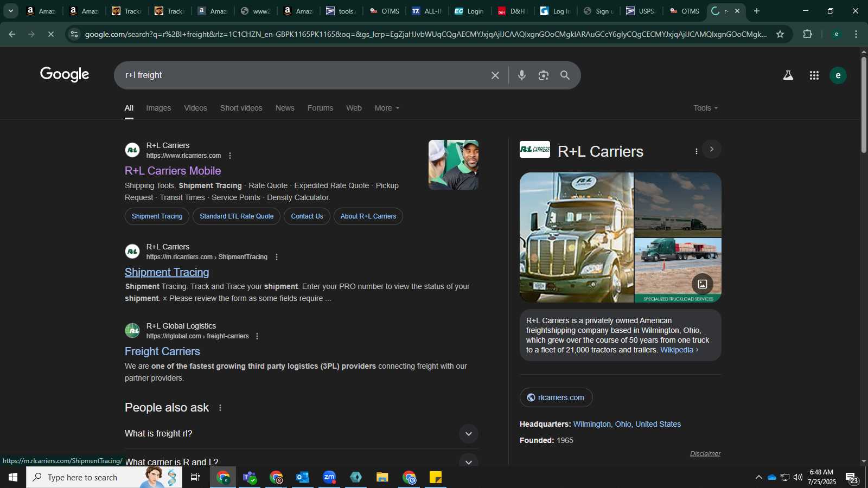Open more options for R+L Carriers Mobile result
Image resolution: width=868 pixels, height=488 pixels.
[x=230, y=156]
